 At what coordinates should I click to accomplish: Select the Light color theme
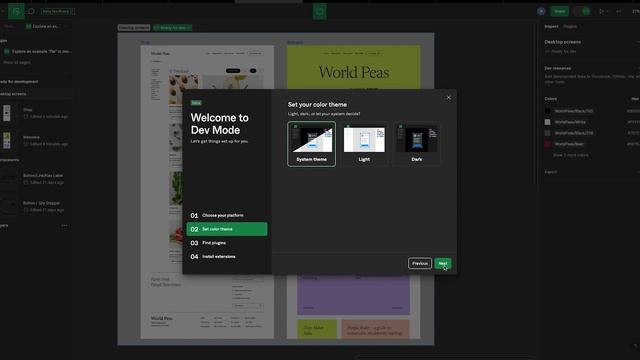364,144
